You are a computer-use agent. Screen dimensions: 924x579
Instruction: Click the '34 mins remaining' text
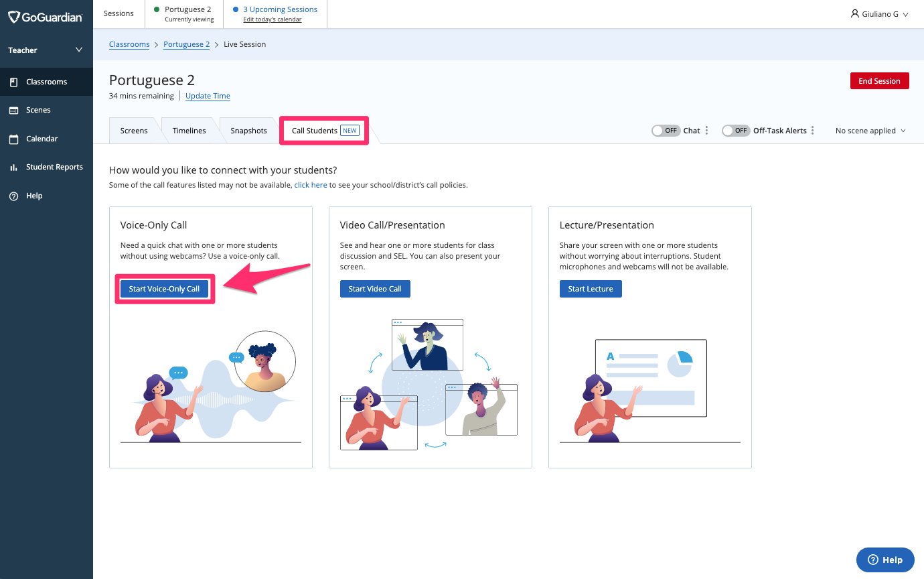tap(141, 96)
